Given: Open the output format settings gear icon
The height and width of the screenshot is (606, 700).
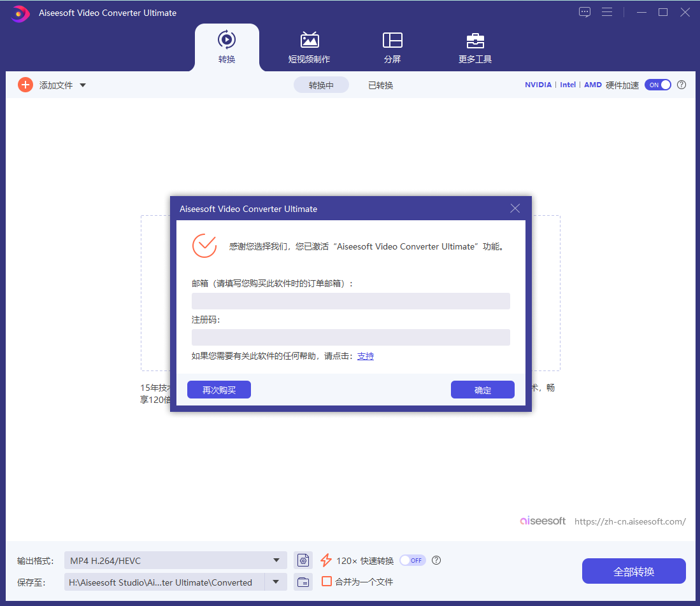Looking at the screenshot, I should (303, 560).
